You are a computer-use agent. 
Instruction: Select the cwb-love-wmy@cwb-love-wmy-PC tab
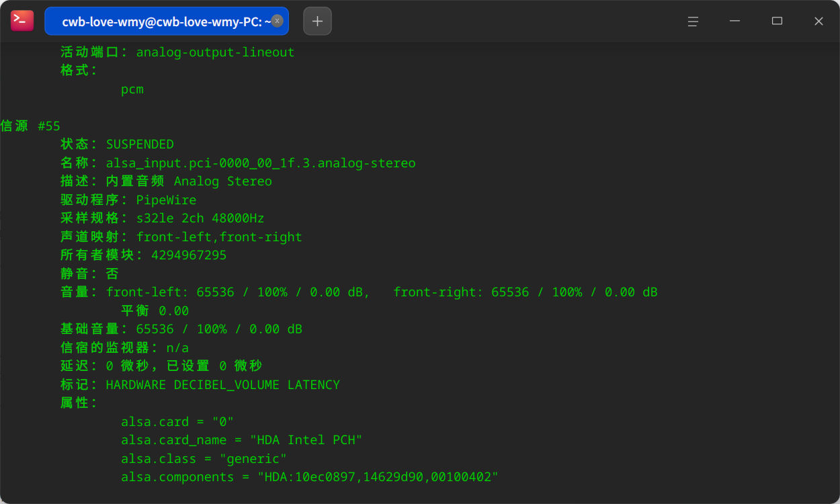[167, 22]
